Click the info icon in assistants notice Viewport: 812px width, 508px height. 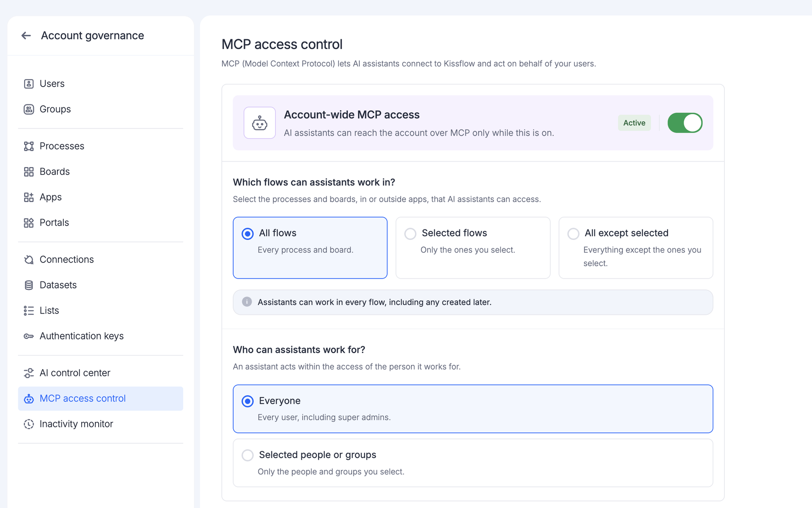point(247,302)
